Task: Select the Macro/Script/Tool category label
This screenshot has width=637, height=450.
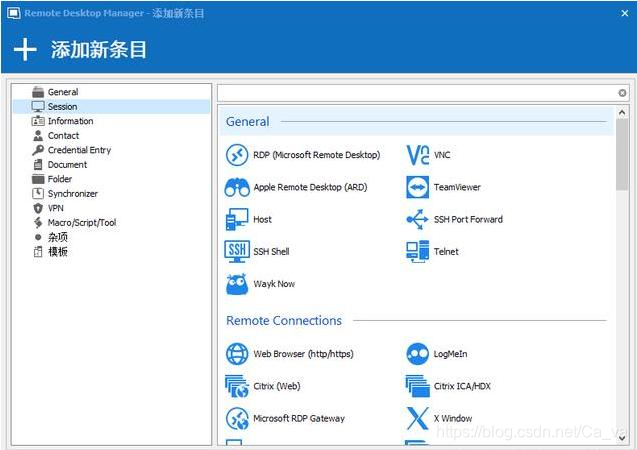Action: (82, 223)
